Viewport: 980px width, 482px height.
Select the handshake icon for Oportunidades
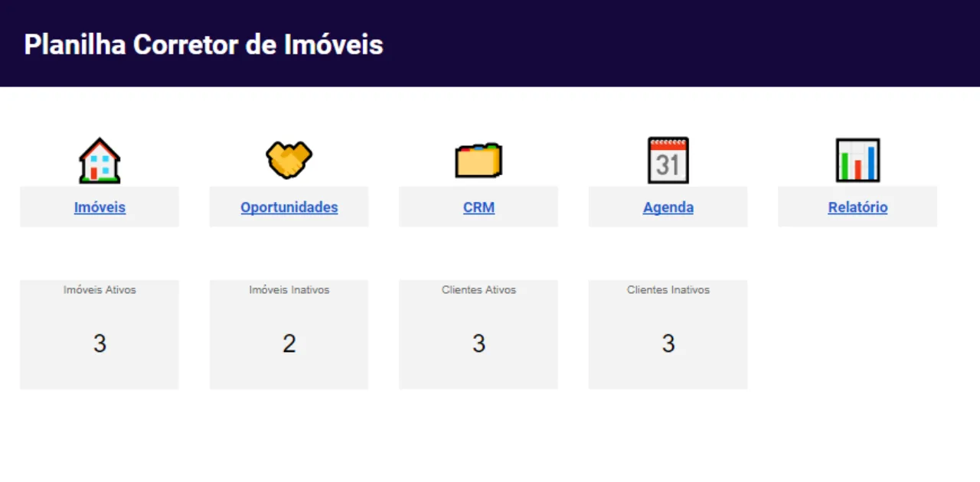(x=289, y=160)
